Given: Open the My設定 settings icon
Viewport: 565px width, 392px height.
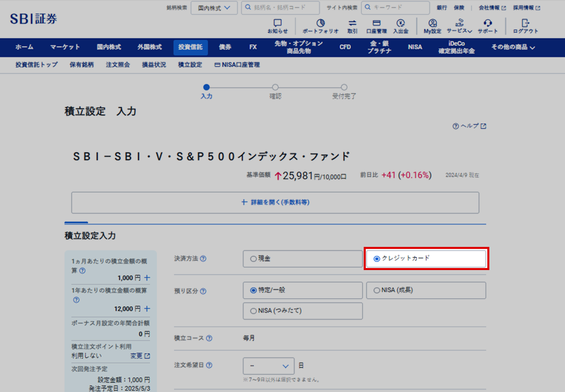Looking at the screenshot, I should click(432, 24).
